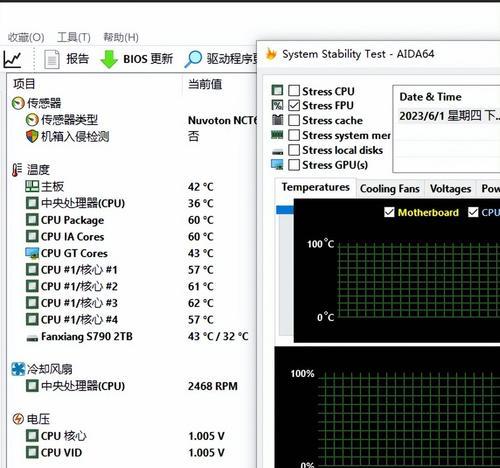This screenshot has width=500, height=468.
Task: Switch to the Cooling Fans tab
Action: coord(389,189)
